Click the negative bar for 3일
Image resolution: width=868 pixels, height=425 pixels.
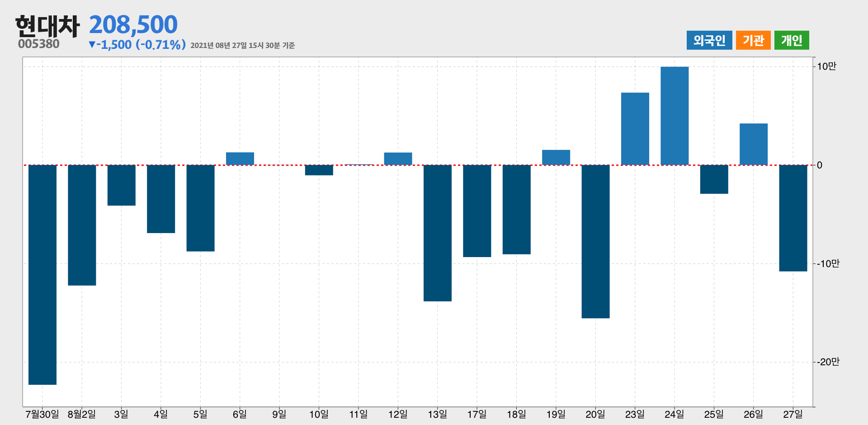pyautogui.click(x=122, y=185)
